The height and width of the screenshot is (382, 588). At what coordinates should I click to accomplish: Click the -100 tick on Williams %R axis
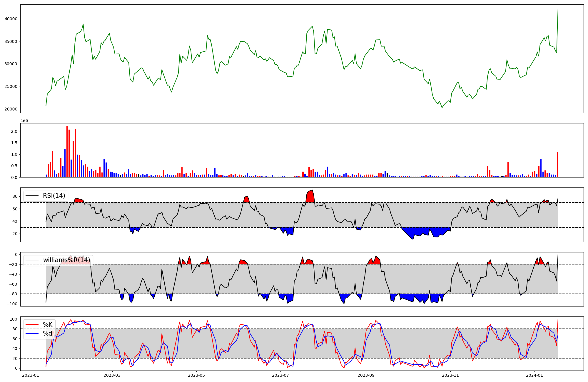[x=12, y=304]
